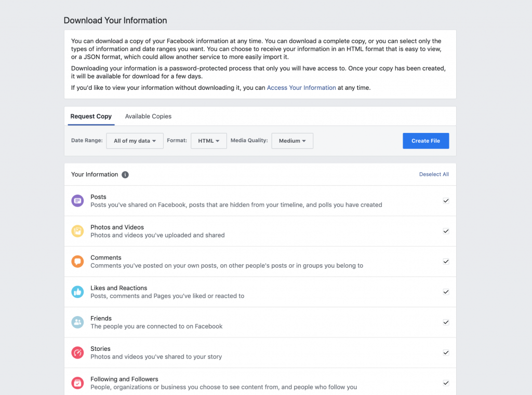Open the Date Range dropdown

[135, 141]
